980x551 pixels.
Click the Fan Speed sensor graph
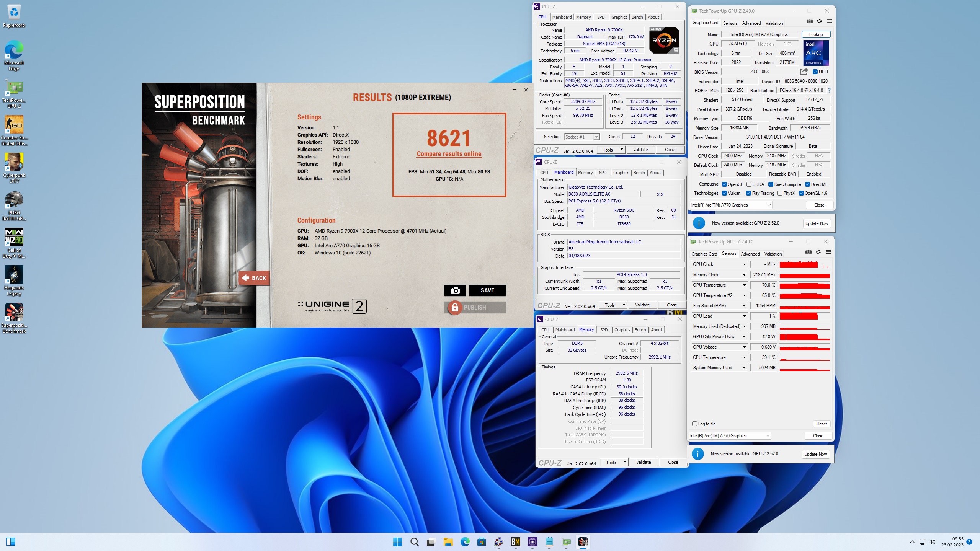[x=804, y=306]
